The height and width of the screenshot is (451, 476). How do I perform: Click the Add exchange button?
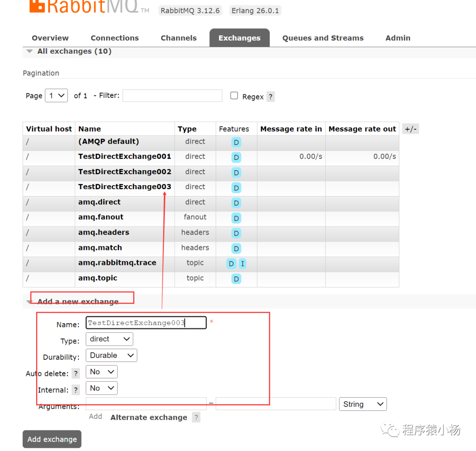pos(52,439)
